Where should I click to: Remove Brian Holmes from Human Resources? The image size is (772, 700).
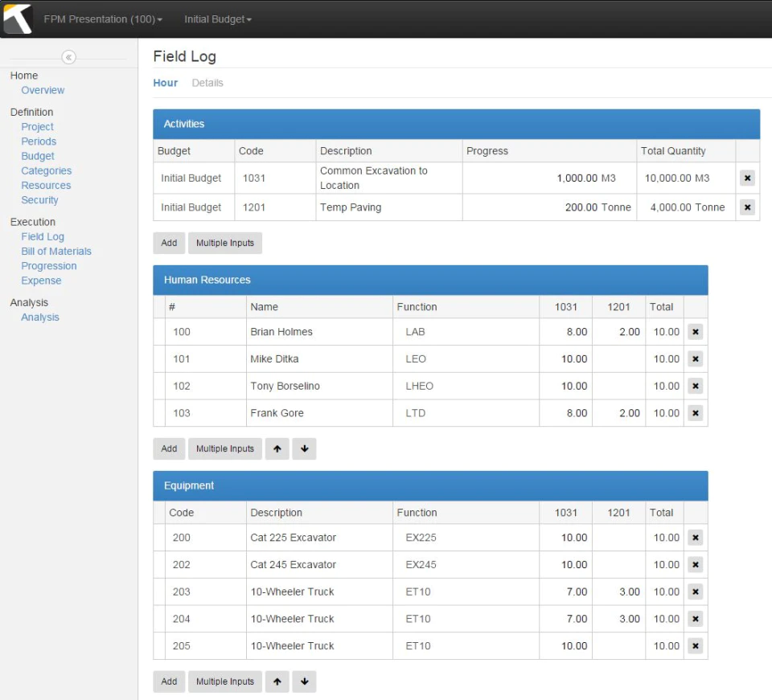(695, 332)
